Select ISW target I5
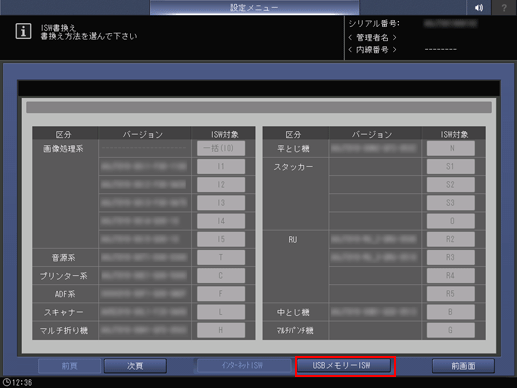This screenshot has height=388, width=517. (221, 239)
